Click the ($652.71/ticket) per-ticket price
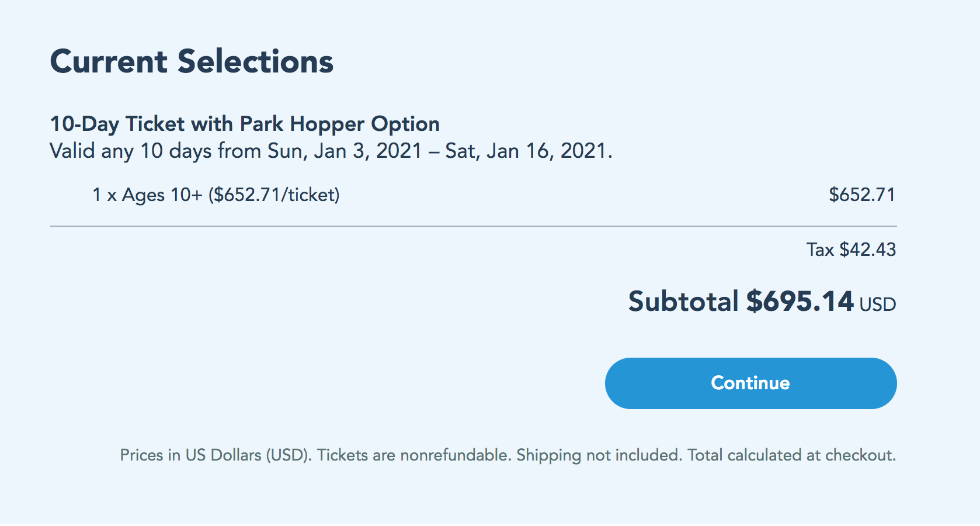980x526 pixels. click(x=274, y=195)
